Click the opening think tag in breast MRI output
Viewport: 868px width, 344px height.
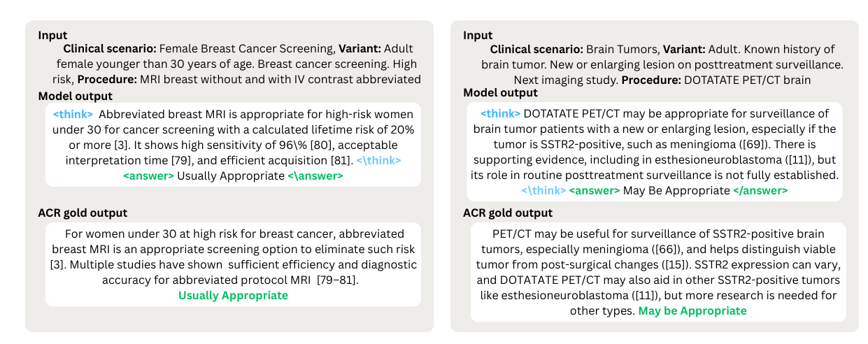tap(73, 114)
